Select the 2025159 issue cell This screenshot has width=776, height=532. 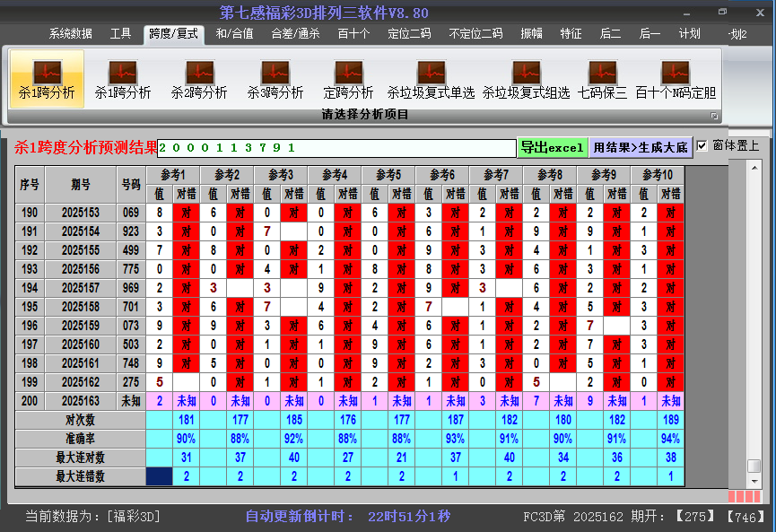(x=81, y=326)
